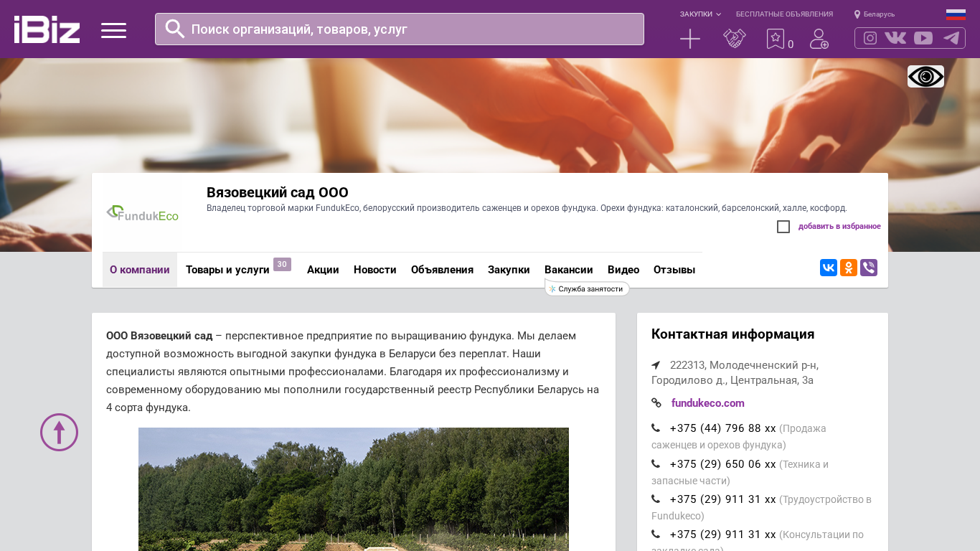
Task: Share company on VKontakte
Action: point(829,268)
